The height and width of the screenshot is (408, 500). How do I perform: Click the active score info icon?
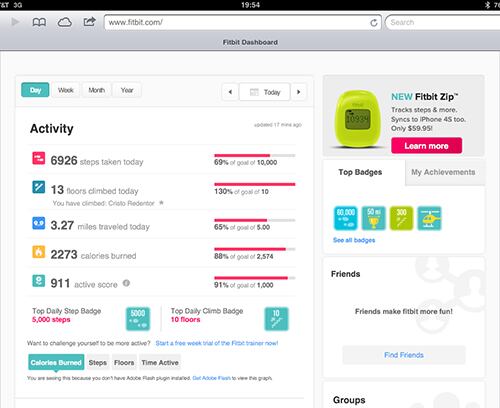click(126, 283)
